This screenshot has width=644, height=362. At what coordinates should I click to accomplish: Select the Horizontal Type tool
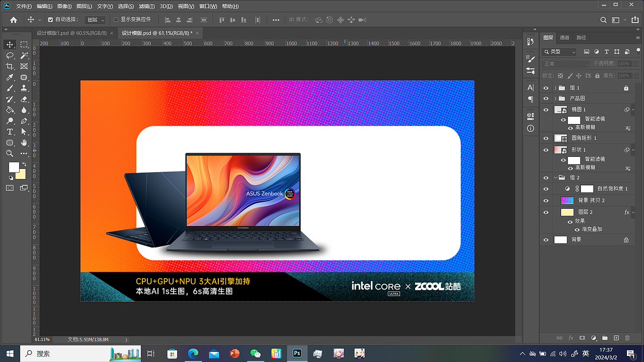pyautogui.click(x=10, y=132)
